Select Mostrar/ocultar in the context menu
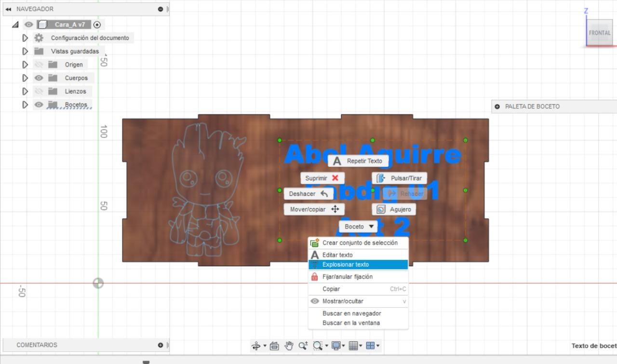The image size is (617, 364). pos(358,301)
